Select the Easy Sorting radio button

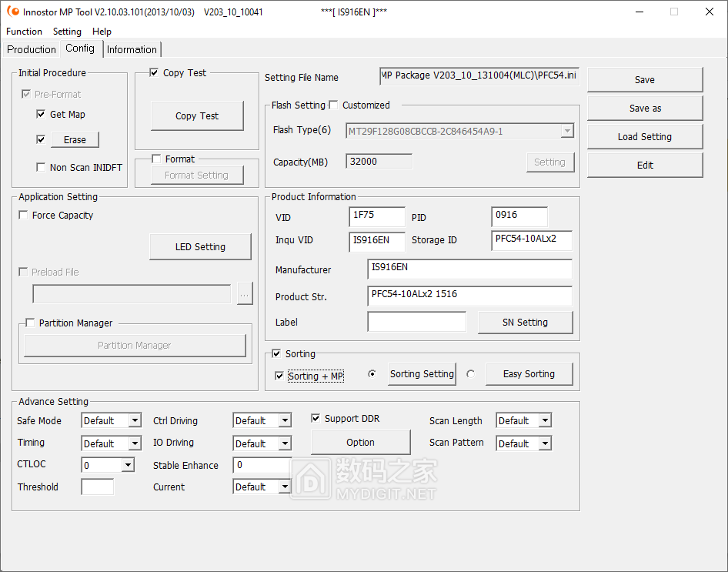471,373
